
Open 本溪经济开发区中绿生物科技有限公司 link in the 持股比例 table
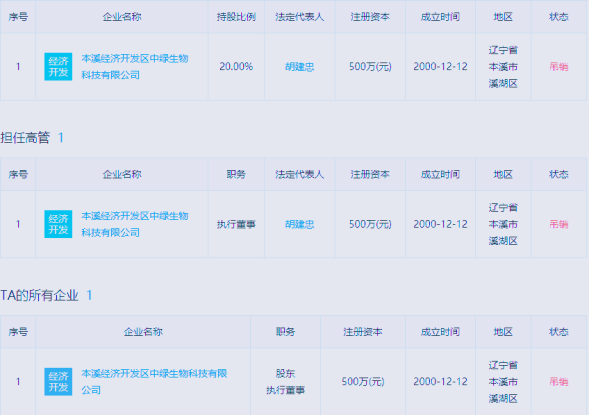click(x=135, y=67)
